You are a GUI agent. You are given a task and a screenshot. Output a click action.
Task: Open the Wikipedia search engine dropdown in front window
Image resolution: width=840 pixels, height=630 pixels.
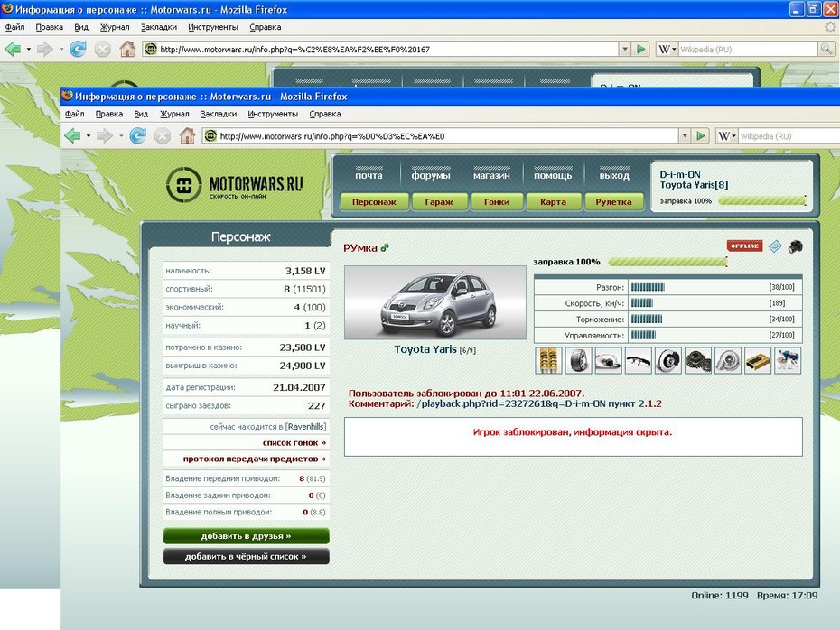pos(726,136)
